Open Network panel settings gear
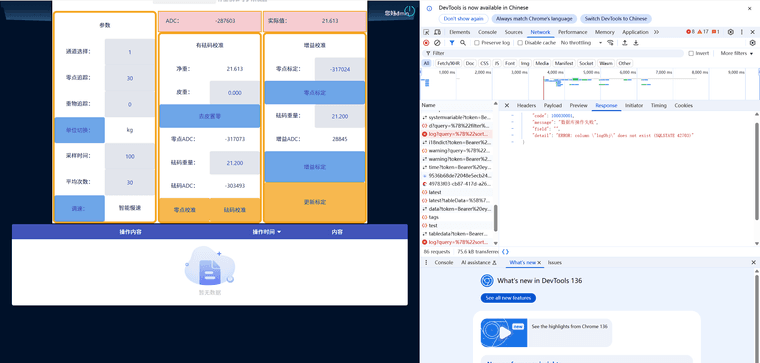760x363 pixels. pyautogui.click(x=752, y=43)
